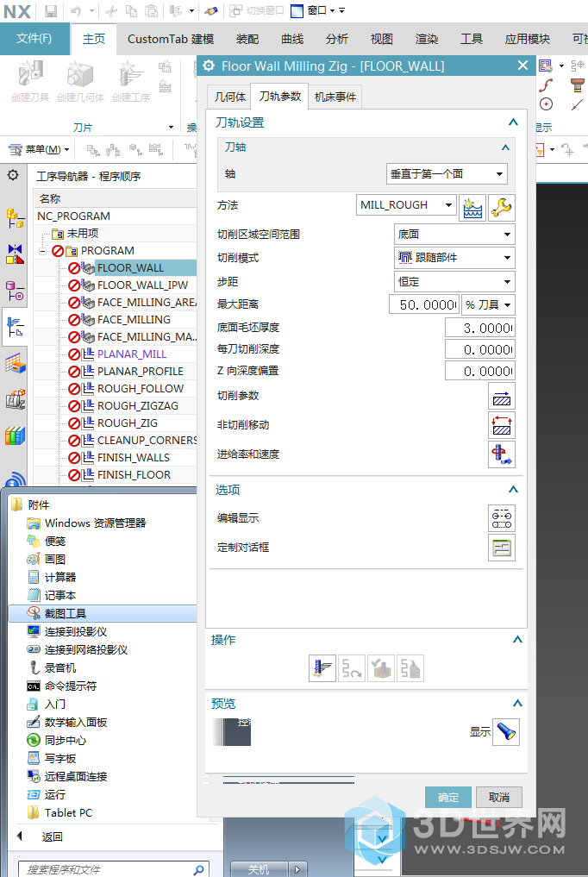Click the Replay tool path icon

click(x=352, y=668)
